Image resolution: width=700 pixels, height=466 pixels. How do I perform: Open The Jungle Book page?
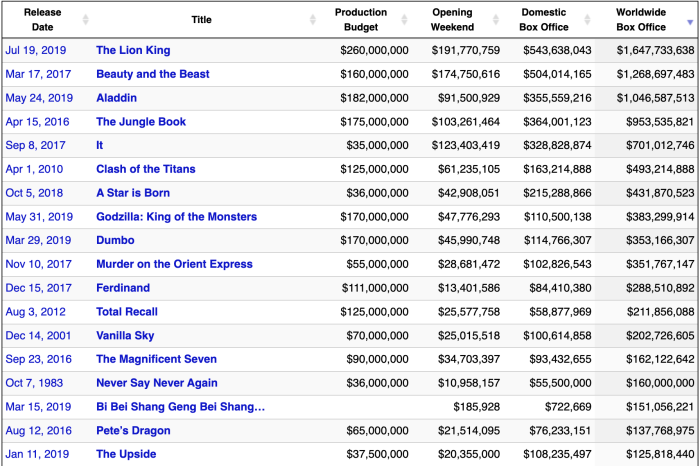click(141, 122)
